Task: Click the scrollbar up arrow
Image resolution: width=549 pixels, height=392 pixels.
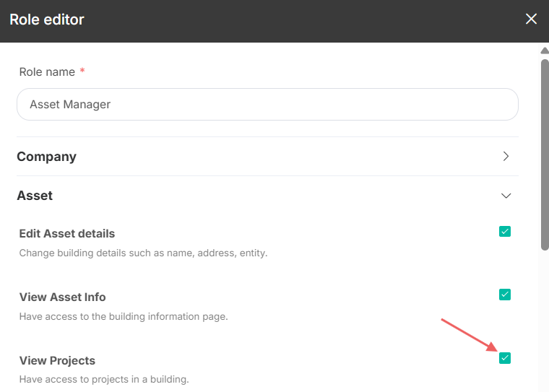Action: 545,51
